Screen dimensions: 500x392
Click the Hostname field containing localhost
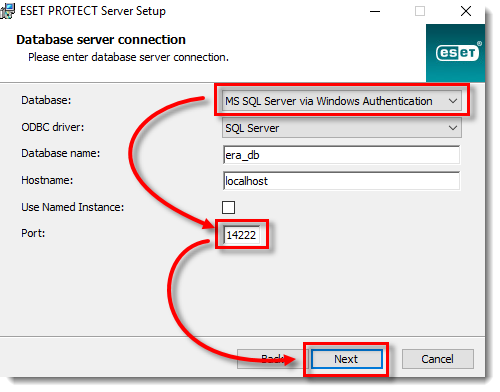[341, 181]
